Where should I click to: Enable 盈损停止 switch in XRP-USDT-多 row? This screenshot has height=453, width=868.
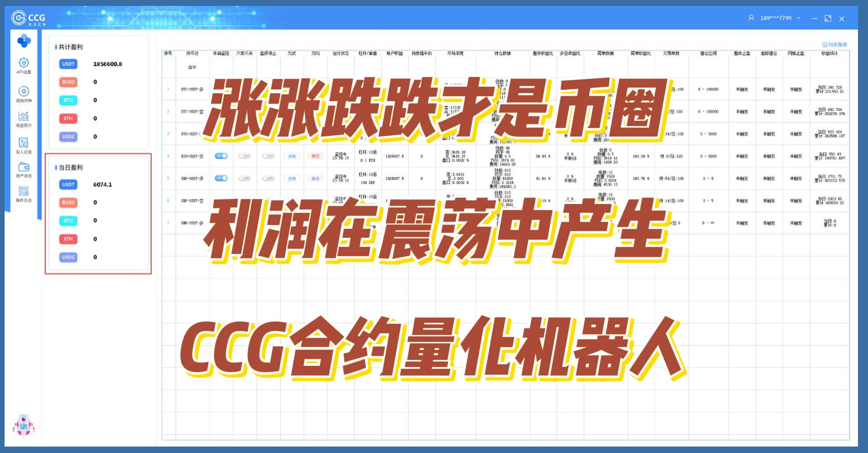268,178
